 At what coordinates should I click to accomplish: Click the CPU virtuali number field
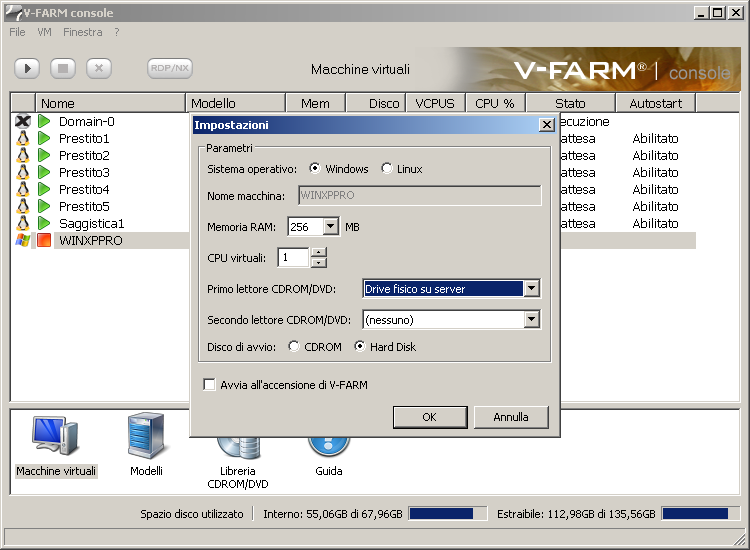pos(293,257)
